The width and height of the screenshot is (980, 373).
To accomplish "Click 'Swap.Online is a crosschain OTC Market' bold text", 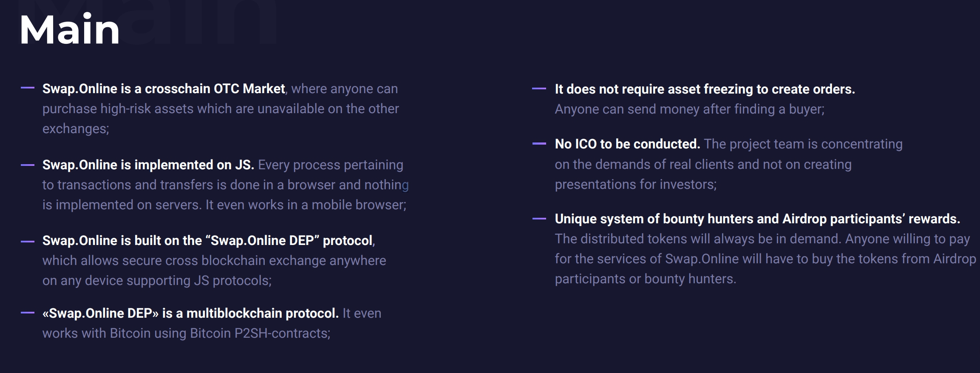I will click(x=164, y=88).
